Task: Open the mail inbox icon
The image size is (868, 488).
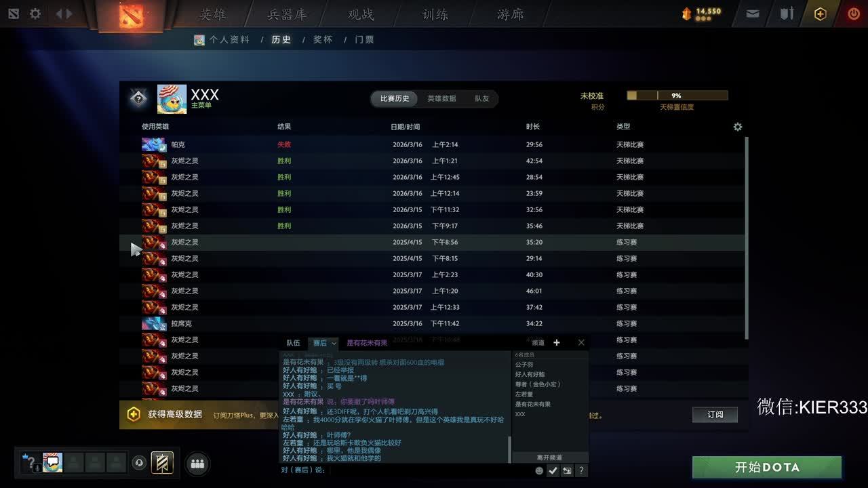Action: click(753, 14)
